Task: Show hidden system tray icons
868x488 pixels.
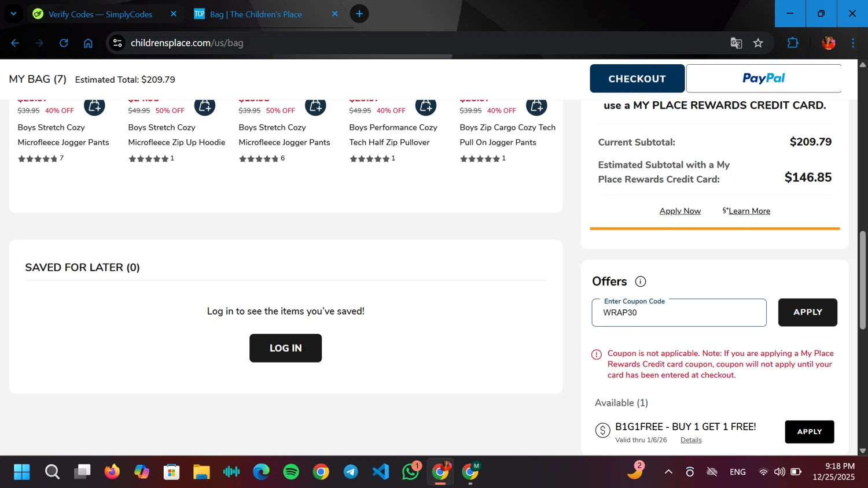Action: [668, 472]
